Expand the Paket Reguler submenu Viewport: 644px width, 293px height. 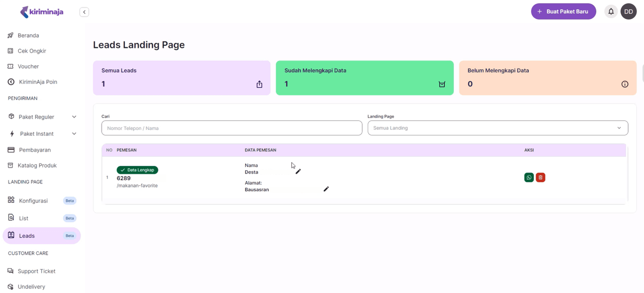tap(74, 117)
